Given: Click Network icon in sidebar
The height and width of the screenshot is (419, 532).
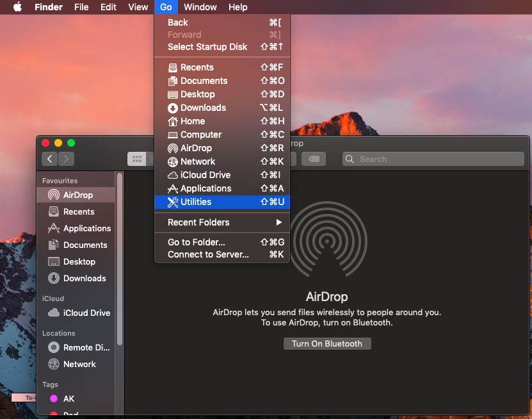Looking at the screenshot, I should (54, 364).
